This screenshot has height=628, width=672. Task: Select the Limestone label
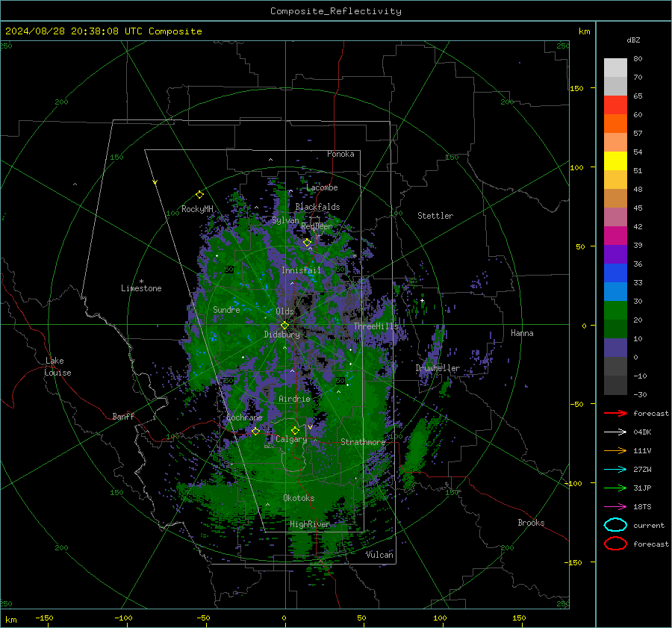(x=141, y=288)
